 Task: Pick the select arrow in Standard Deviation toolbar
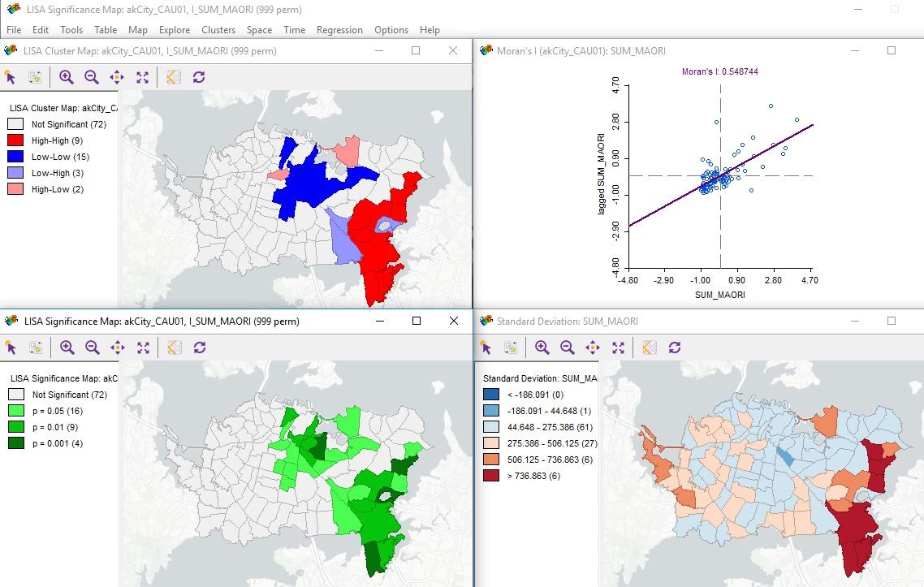pyautogui.click(x=486, y=347)
